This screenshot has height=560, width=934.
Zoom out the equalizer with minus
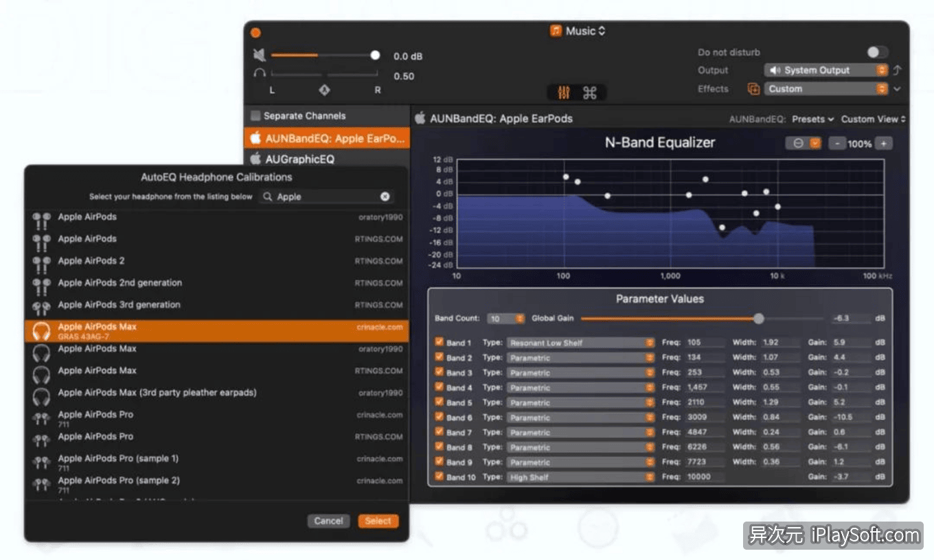pyautogui.click(x=836, y=143)
